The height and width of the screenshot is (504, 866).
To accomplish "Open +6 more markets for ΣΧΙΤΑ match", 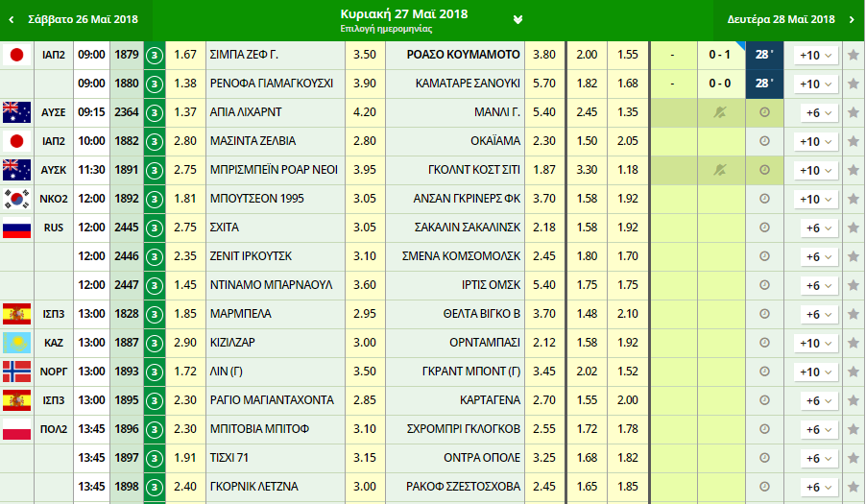I will [x=815, y=228].
